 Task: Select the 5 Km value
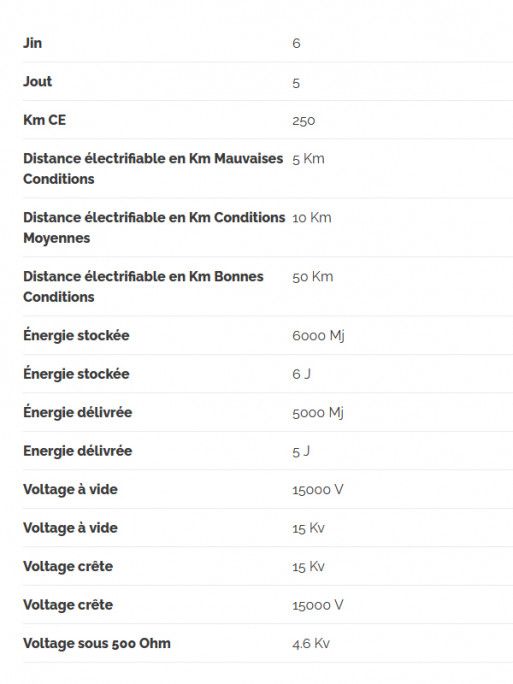click(x=308, y=159)
